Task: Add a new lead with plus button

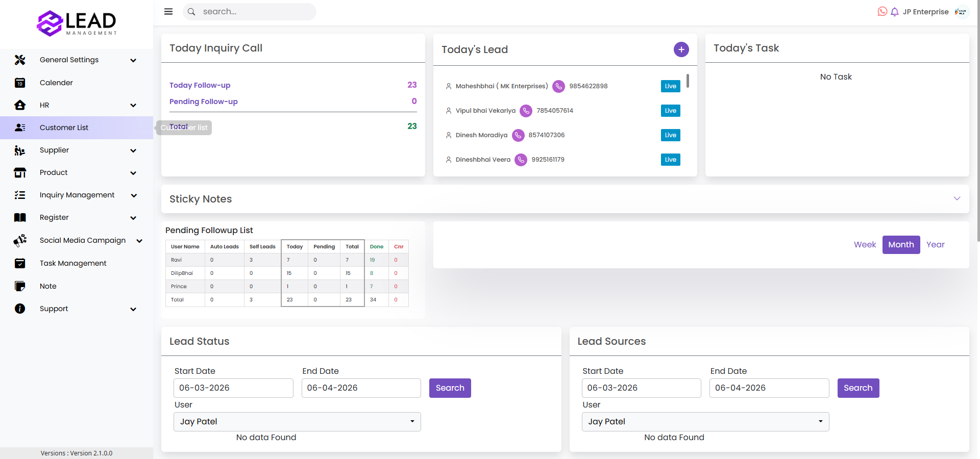Action: (x=681, y=49)
